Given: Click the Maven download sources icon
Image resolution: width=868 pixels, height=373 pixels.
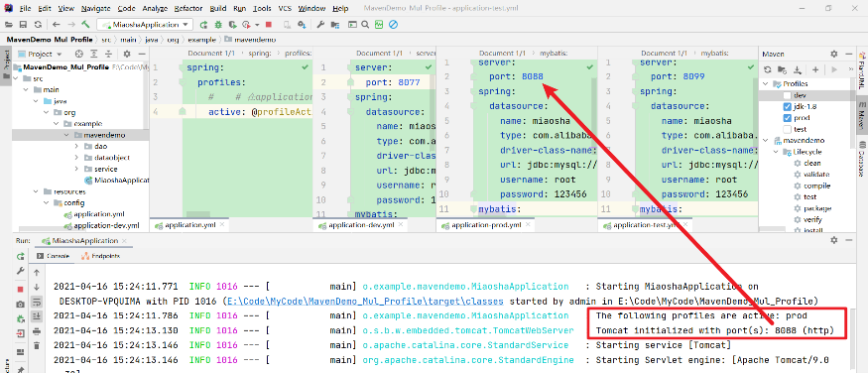Looking at the screenshot, I should tap(798, 69).
